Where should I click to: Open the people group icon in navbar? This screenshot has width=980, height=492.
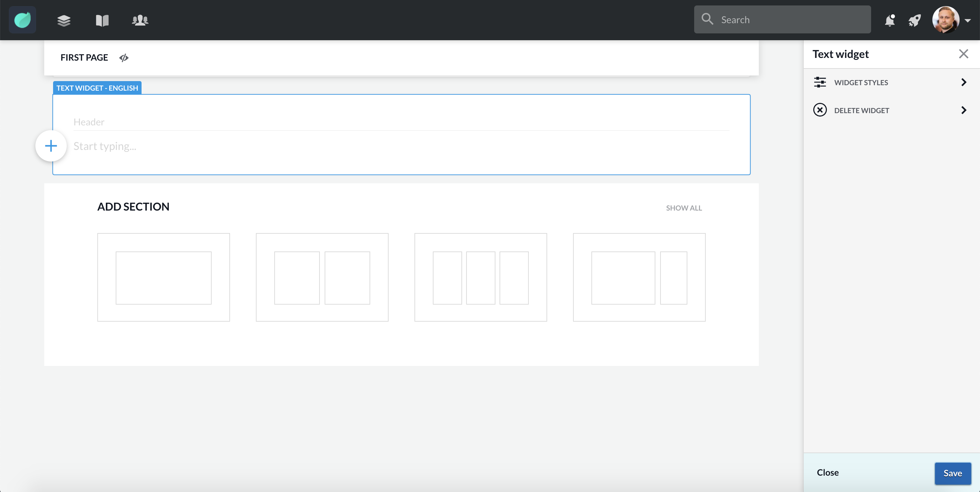tap(140, 20)
